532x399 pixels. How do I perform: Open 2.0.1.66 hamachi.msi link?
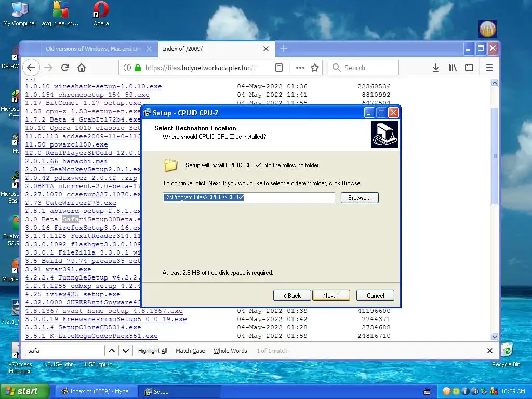click(66, 161)
